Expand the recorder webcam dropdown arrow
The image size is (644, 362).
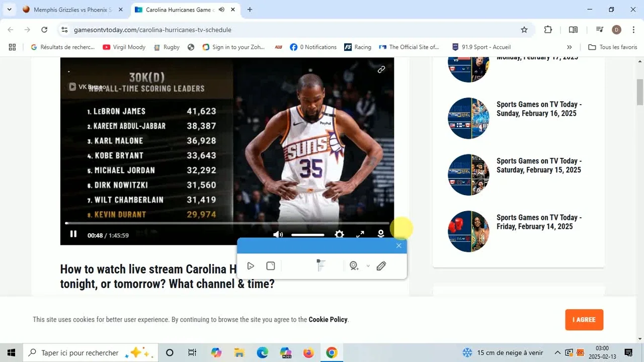pyautogui.click(x=368, y=266)
